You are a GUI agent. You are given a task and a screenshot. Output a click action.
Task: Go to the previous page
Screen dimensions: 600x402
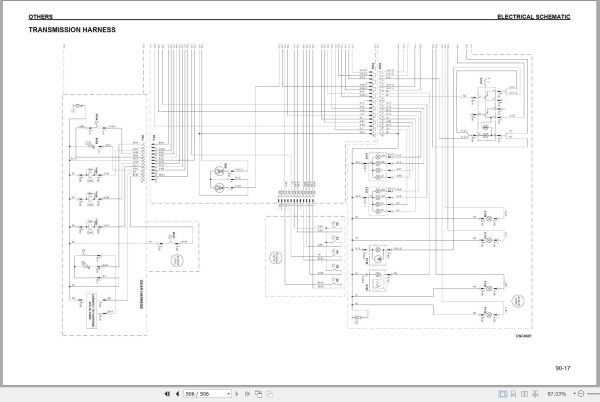click(x=177, y=394)
